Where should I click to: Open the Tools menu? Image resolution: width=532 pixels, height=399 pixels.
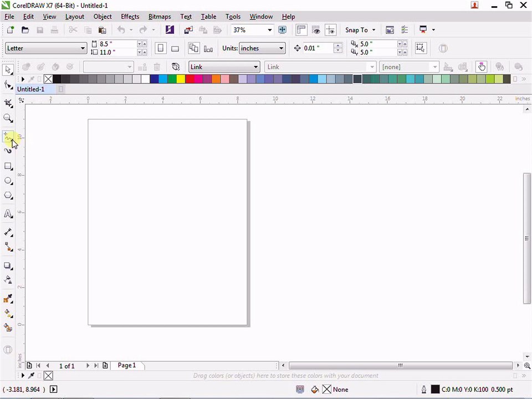point(233,17)
